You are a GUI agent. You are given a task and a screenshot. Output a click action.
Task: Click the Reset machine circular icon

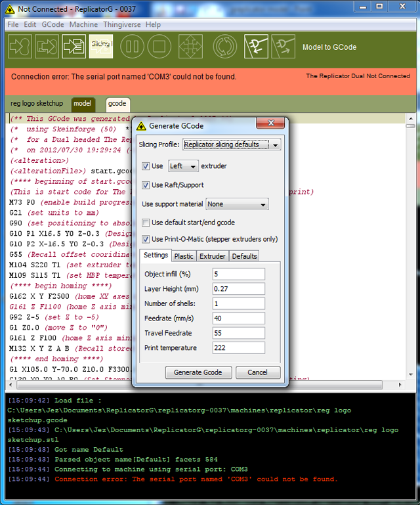pos(224,47)
